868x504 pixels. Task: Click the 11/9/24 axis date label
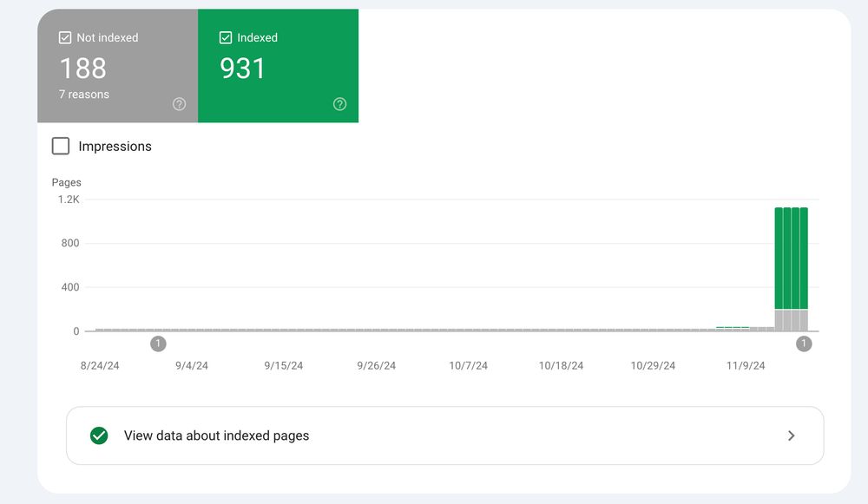[746, 366]
